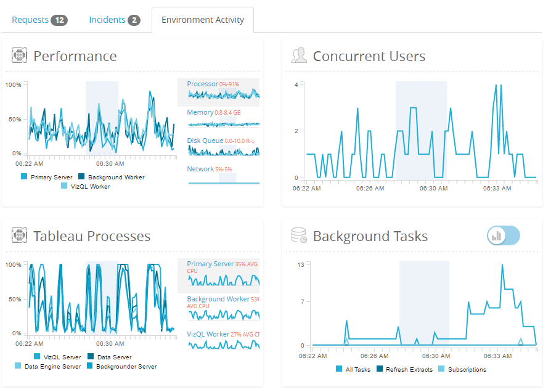Click the Backgrounder Server legend swatch
The height and width of the screenshot is (392, 551).
(89, 365)
